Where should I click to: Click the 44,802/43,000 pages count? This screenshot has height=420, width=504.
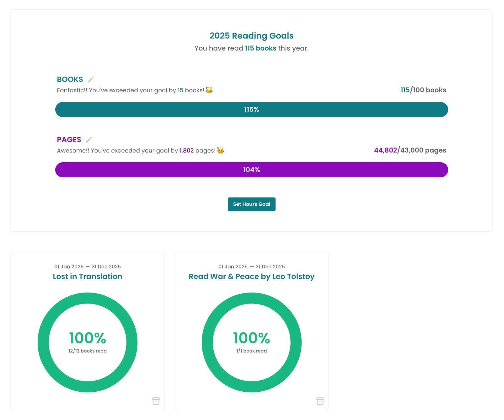tap(410, 150)
